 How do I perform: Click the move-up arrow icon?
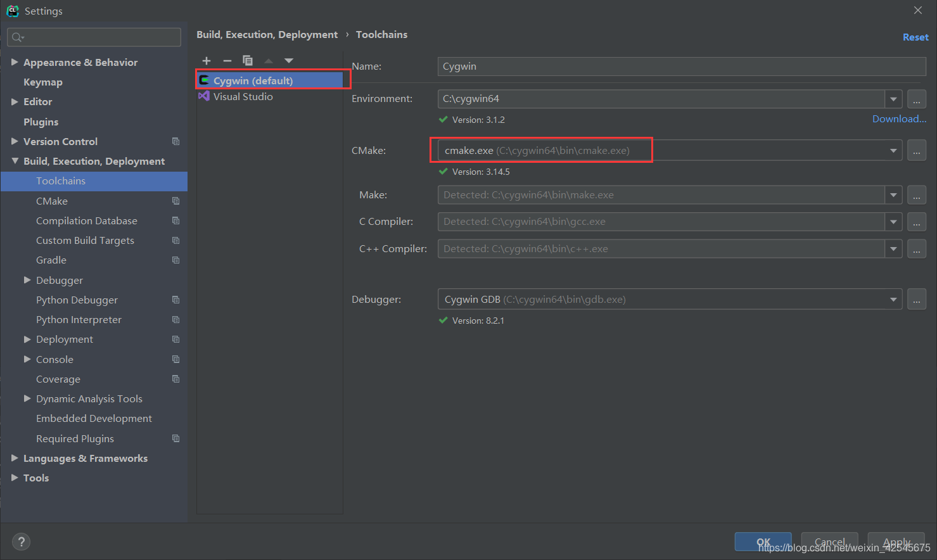[268, 60]
